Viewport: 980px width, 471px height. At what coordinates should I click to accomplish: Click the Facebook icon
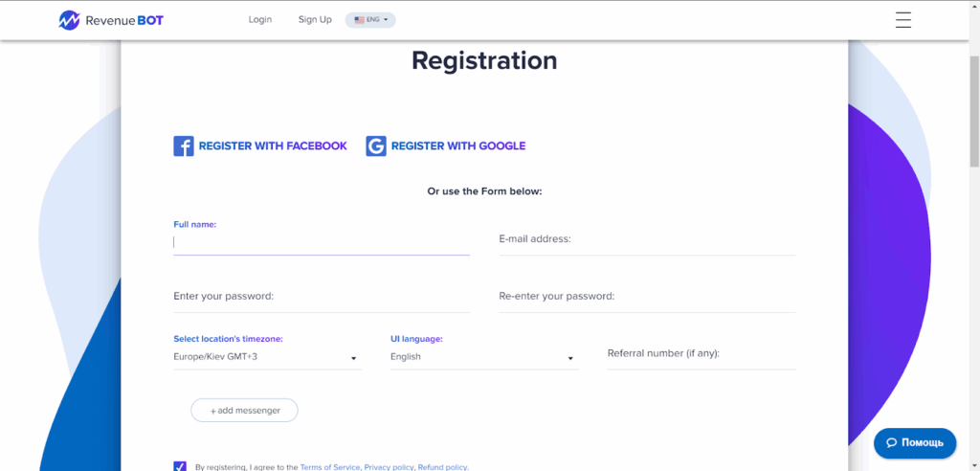pyautogui.click(x=184, y=146)
